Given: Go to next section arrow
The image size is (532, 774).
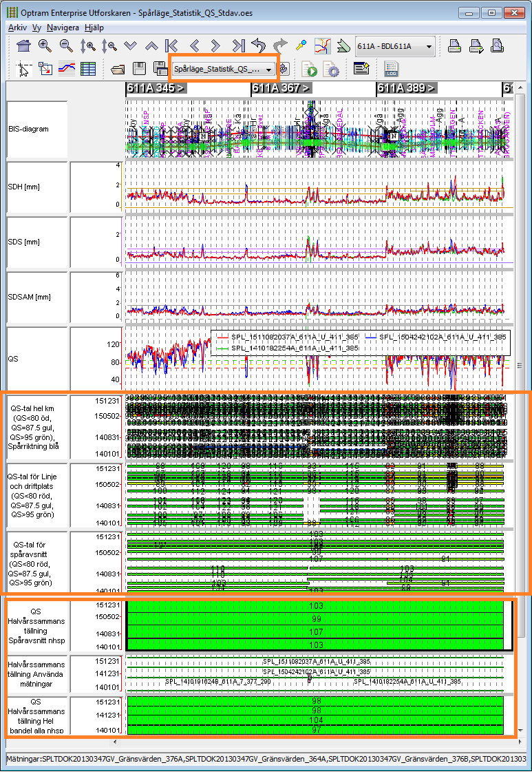Looking at the screenshot, I should (x=215, y=46).
